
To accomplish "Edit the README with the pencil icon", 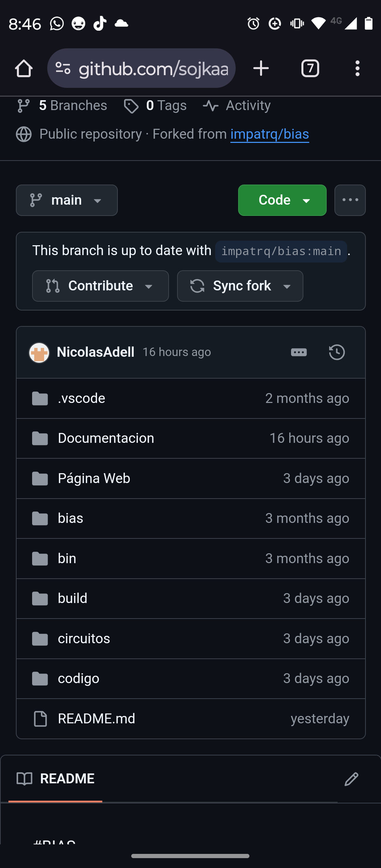I will tap(351, 779).
